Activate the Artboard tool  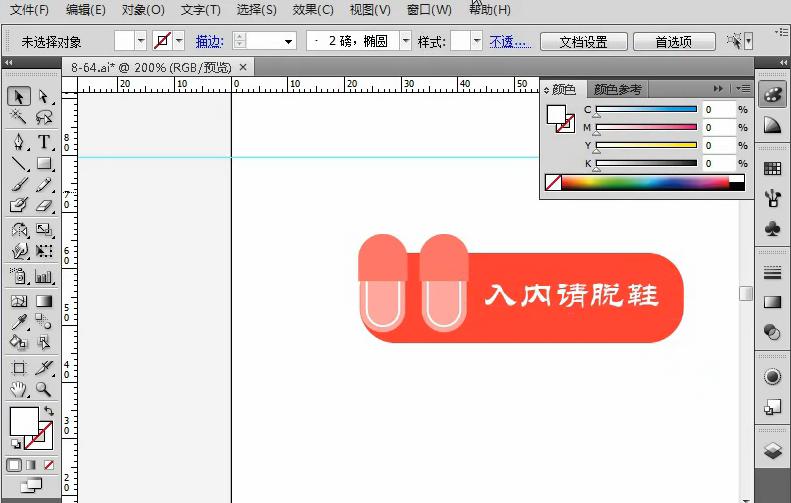pyautogui.click(x=19, y=368)
